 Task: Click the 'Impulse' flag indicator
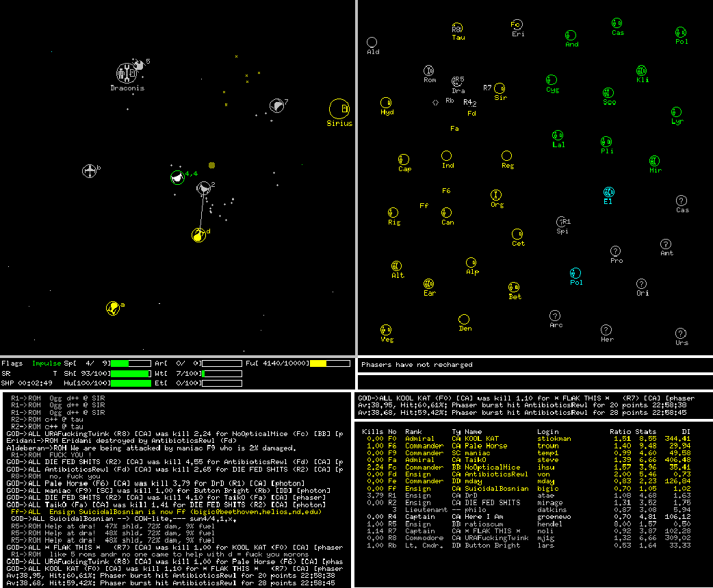click(47, 363)
